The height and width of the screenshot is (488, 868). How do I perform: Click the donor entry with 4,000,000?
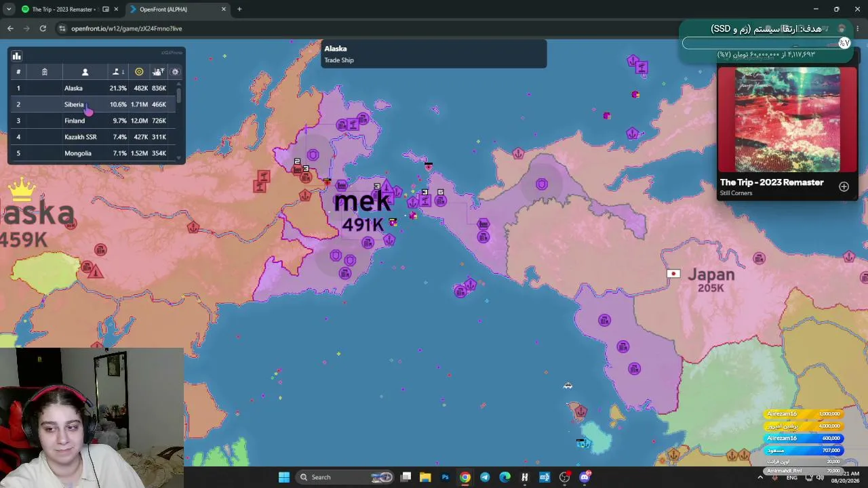tap(804, 426)
